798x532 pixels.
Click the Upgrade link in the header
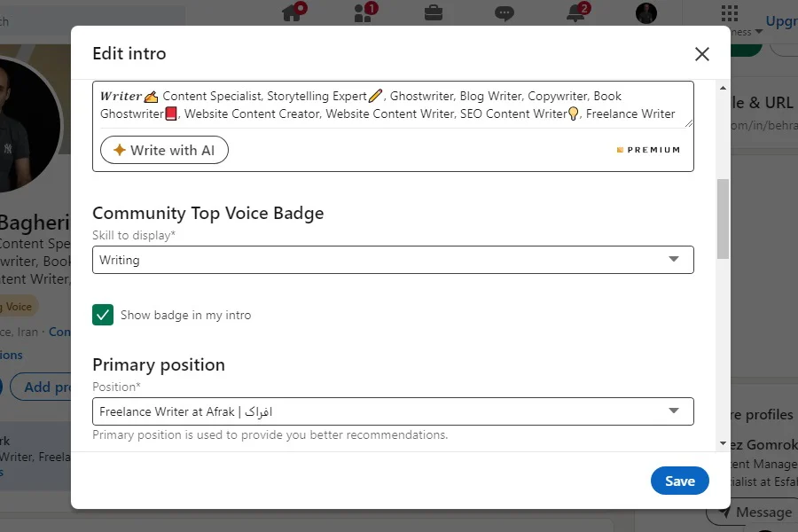pyautogui.click(x=782, y=21)
